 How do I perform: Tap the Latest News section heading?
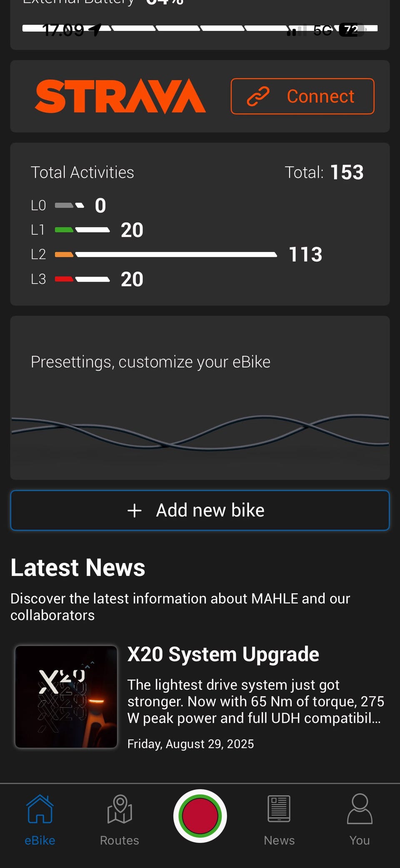[x=78, y=568]
